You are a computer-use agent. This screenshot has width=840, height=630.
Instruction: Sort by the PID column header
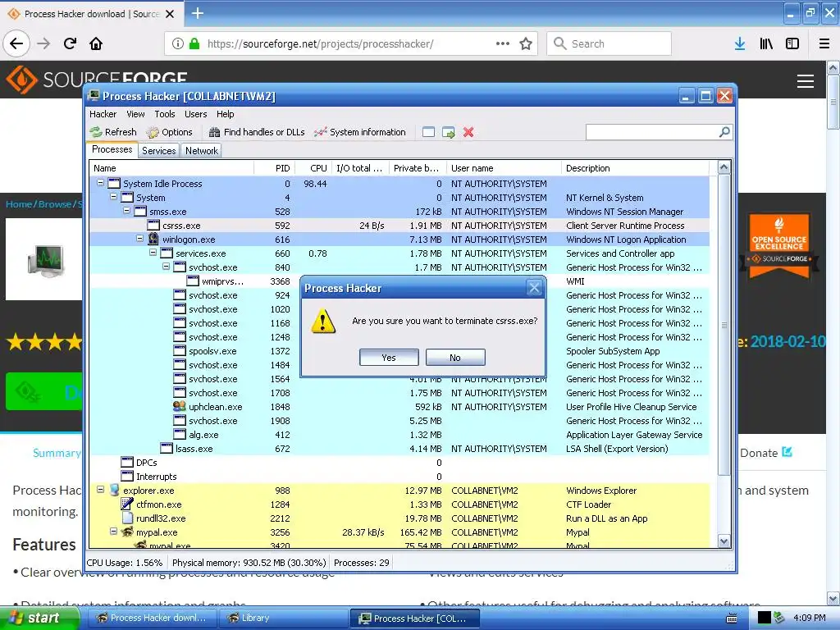click(x=274, y=168)
